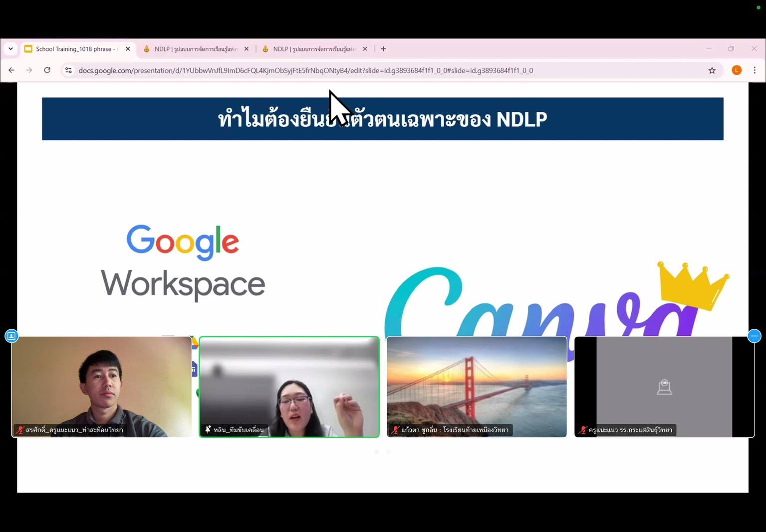Screen dimensions: 766x532
Task: Select สรศักดิ์ participant video tile
Action: pos(101,387)
